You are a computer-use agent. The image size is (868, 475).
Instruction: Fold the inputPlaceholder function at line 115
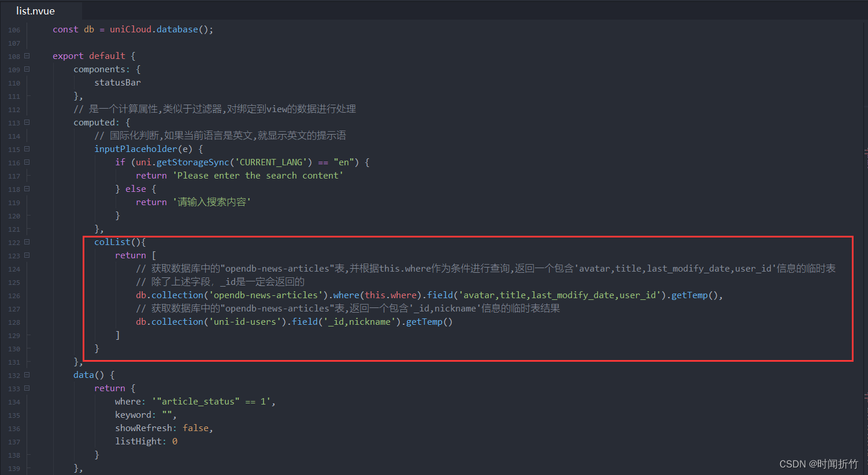tap(27, 149)
